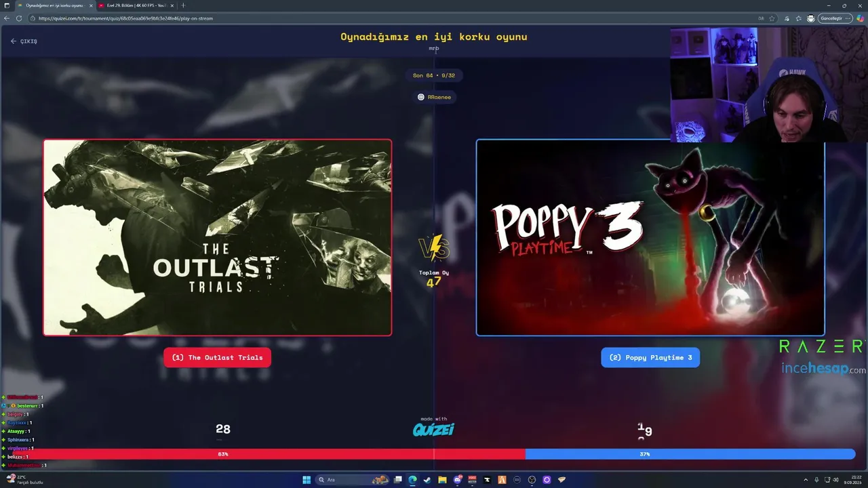Screen dimensions: 868x488
Task: Close the Ezel 29. Bölüm YouTube tab
Action: point(172,5)
